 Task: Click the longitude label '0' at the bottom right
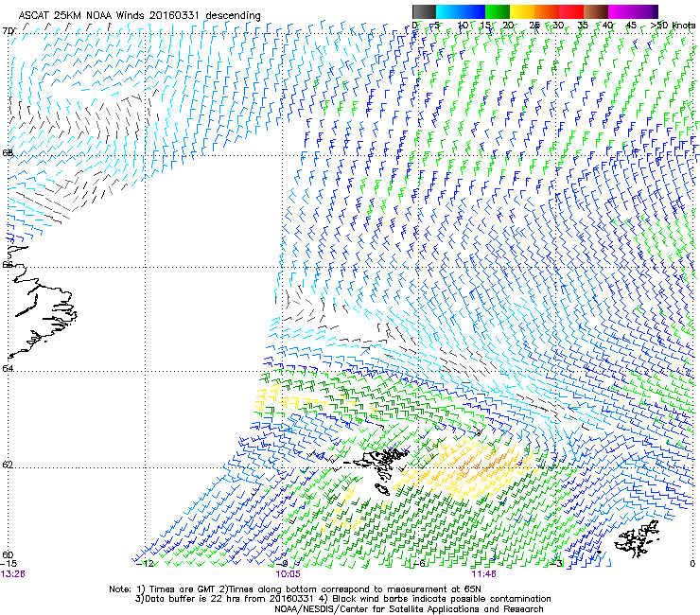click(692, 564)
